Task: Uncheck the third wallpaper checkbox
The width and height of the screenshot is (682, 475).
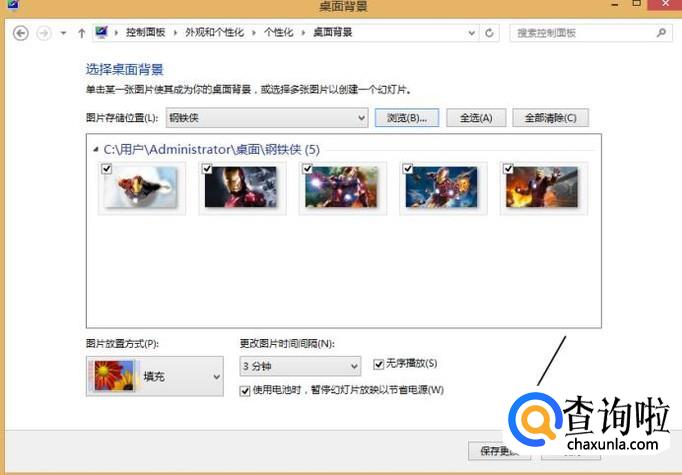Action: point(308,169)
